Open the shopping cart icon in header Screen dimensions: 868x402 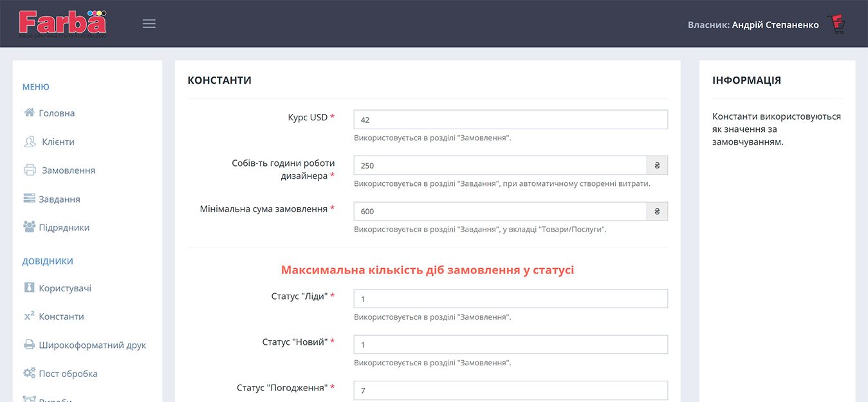(x=836, y=24)
